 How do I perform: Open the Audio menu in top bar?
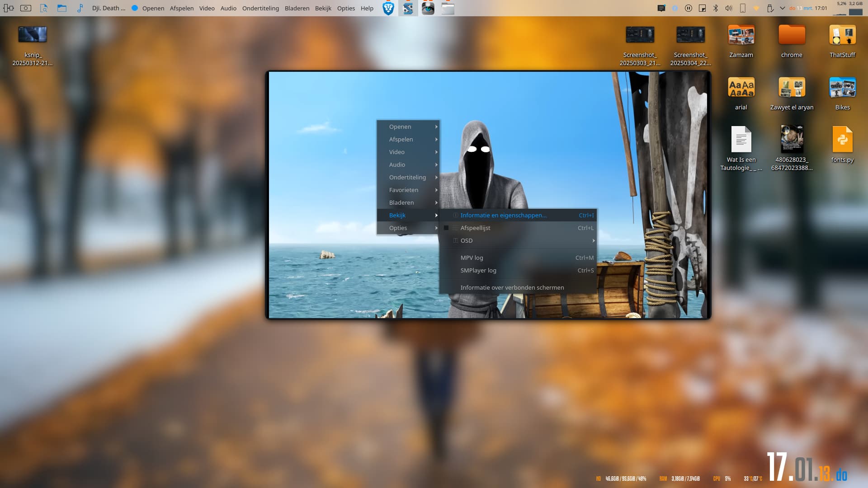(x=228, y=8)
